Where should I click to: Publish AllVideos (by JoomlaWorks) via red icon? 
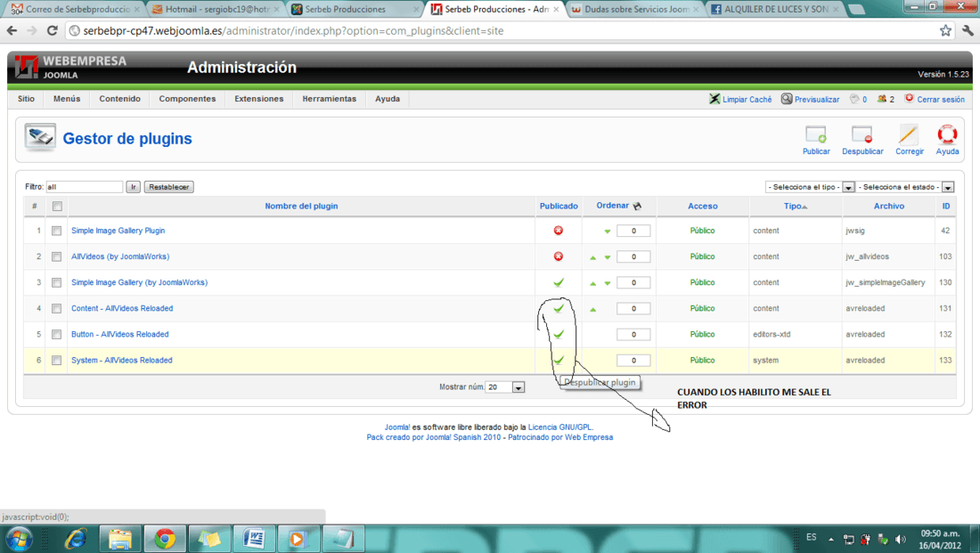[x=558, y=256]
